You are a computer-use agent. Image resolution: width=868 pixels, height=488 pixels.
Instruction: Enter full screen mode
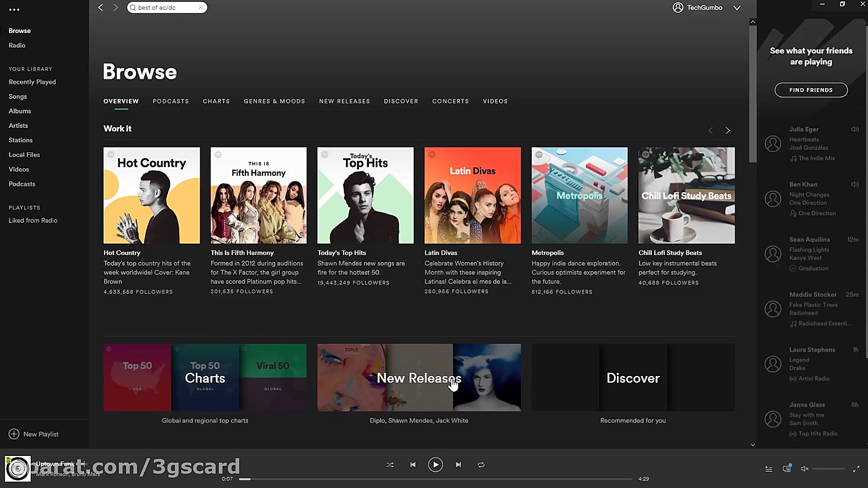tap(856, 469)
